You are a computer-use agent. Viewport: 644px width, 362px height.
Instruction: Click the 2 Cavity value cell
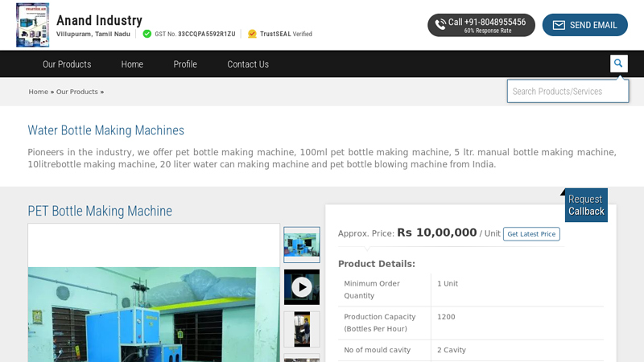[x=518, y=350]
